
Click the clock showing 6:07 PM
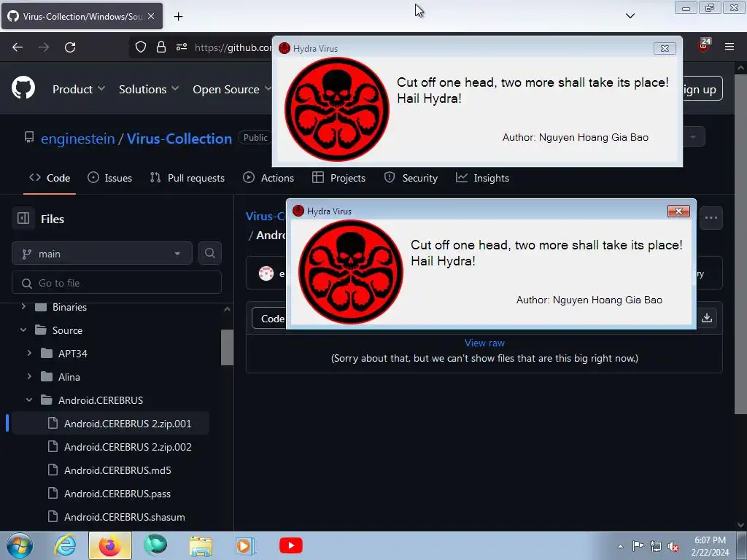click(x=710, y=540)
